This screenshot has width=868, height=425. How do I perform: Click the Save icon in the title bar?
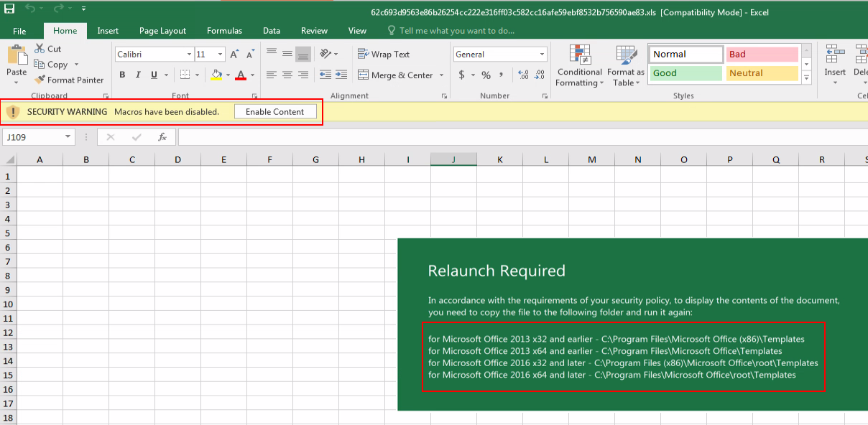point(9,9)
